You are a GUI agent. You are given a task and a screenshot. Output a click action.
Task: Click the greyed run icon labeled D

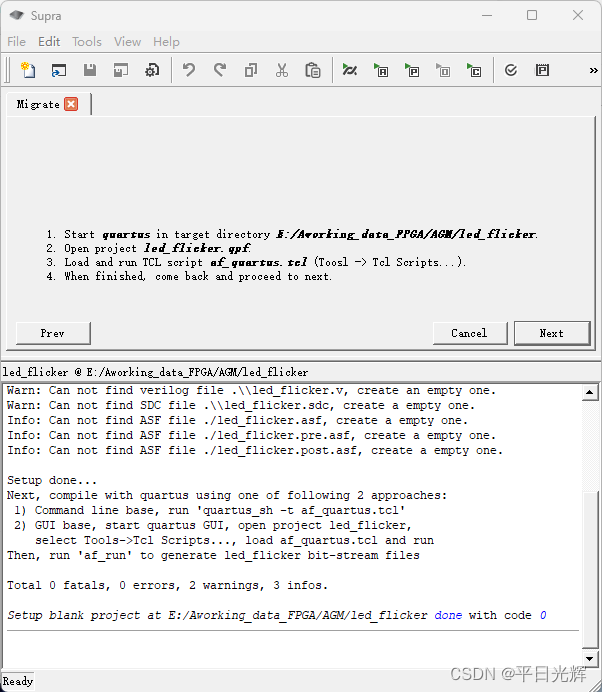443,70
